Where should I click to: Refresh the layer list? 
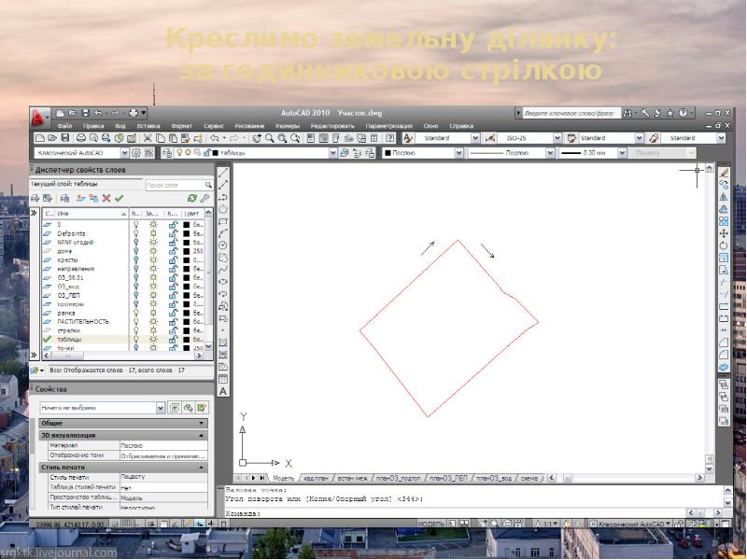(192, 198)
